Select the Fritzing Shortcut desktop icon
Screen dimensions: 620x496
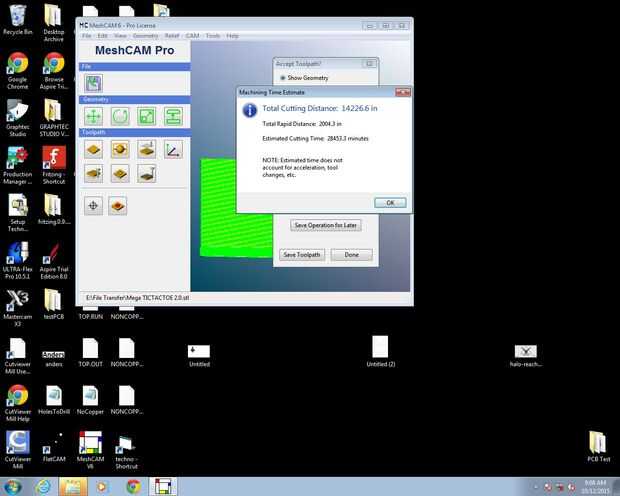tap(54, 165)
